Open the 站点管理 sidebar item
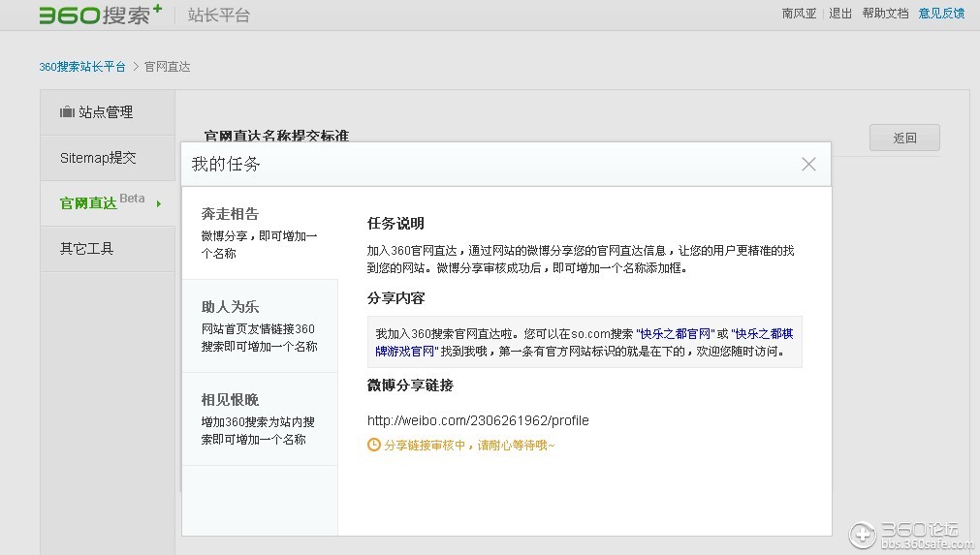The image size is (980, 555). pos(106,112)
